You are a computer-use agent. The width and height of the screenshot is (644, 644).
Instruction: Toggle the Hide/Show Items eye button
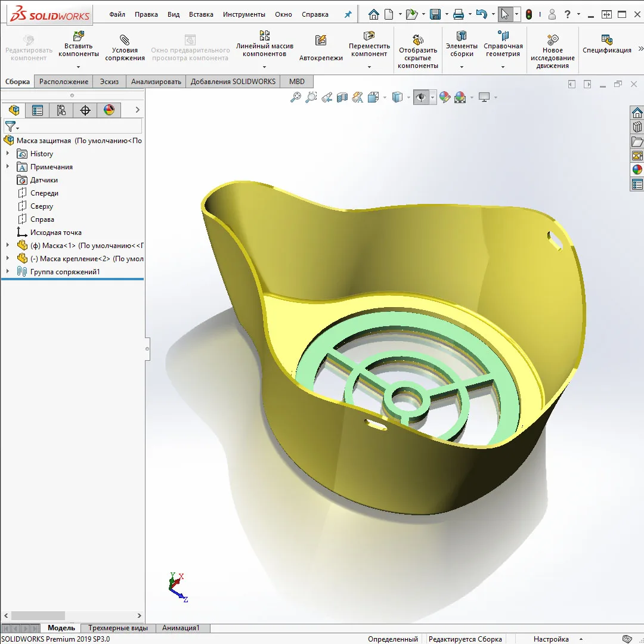coord(421,97)
